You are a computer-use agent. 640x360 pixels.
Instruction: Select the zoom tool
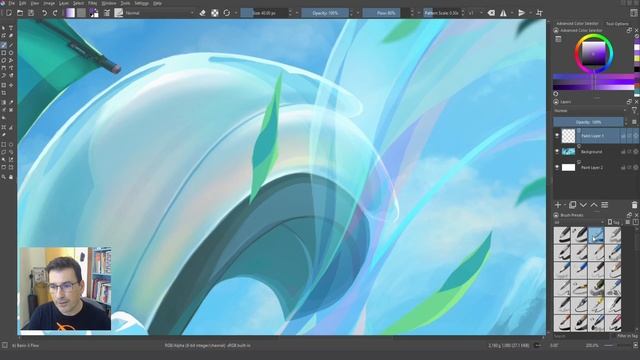(x=4, y=177)
